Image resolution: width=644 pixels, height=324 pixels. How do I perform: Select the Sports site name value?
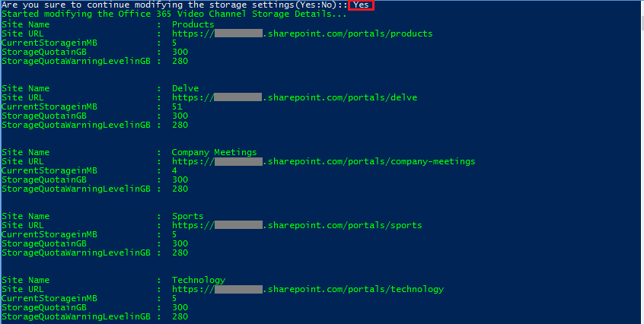tap(187, 216)
